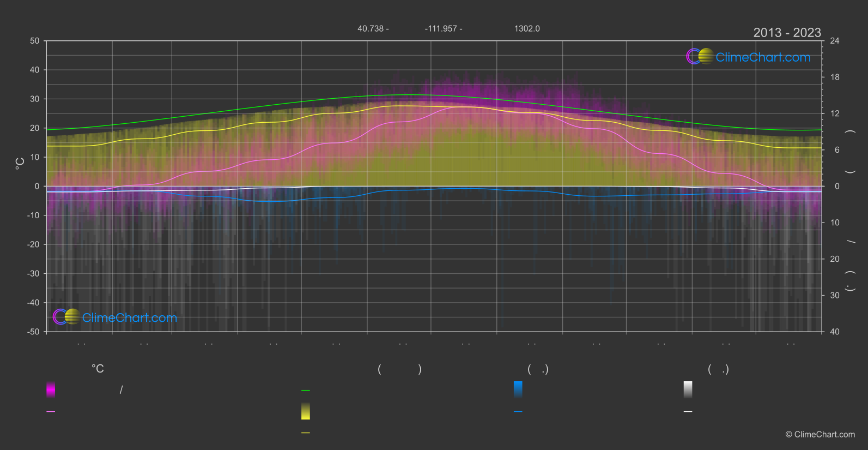The width and height of the screenshot is (868, 450).
Task: Click the ClimeChart.com logo at top right
Action: point(748,57)
